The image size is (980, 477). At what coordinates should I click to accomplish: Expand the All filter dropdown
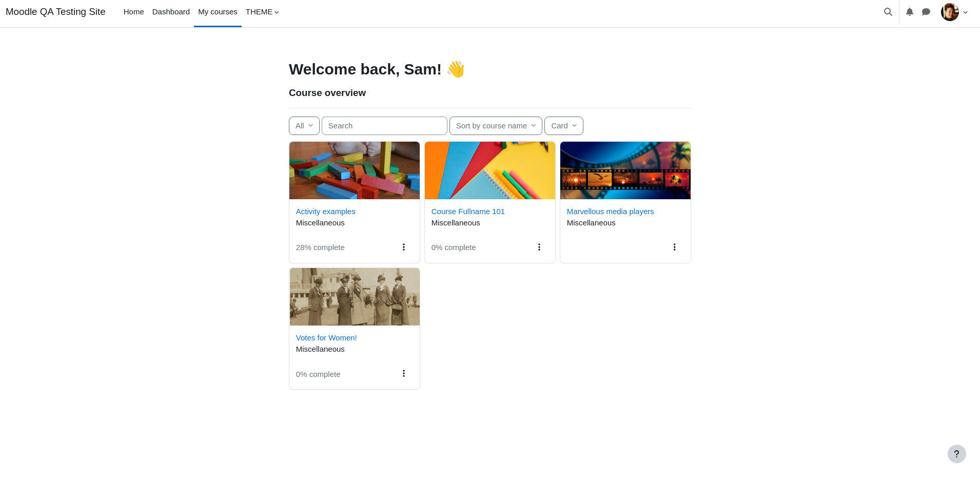click(x=304, y=126)
